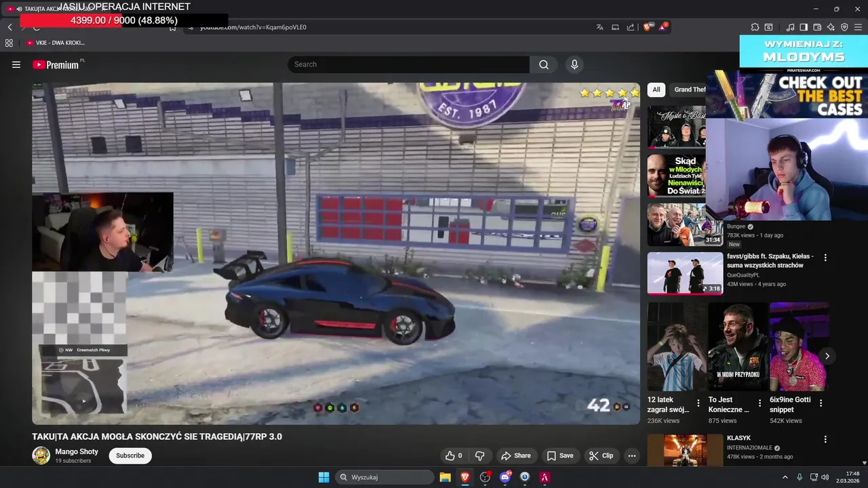Open the bookmarks apps grid icon
Viewport: 868px width, 488px height.
(x=9, y=43)
